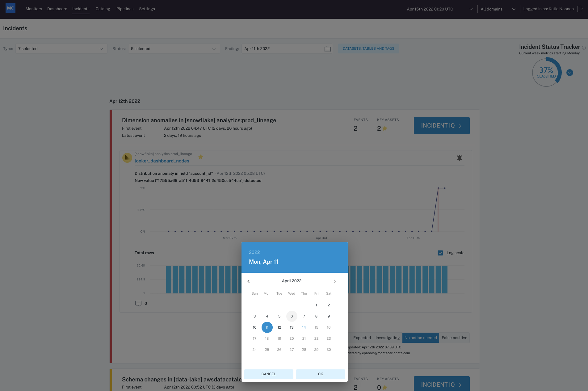This screenshot has height=391, width=588.
Task: Select April 9 in the calendar
Action: point(329,316)
